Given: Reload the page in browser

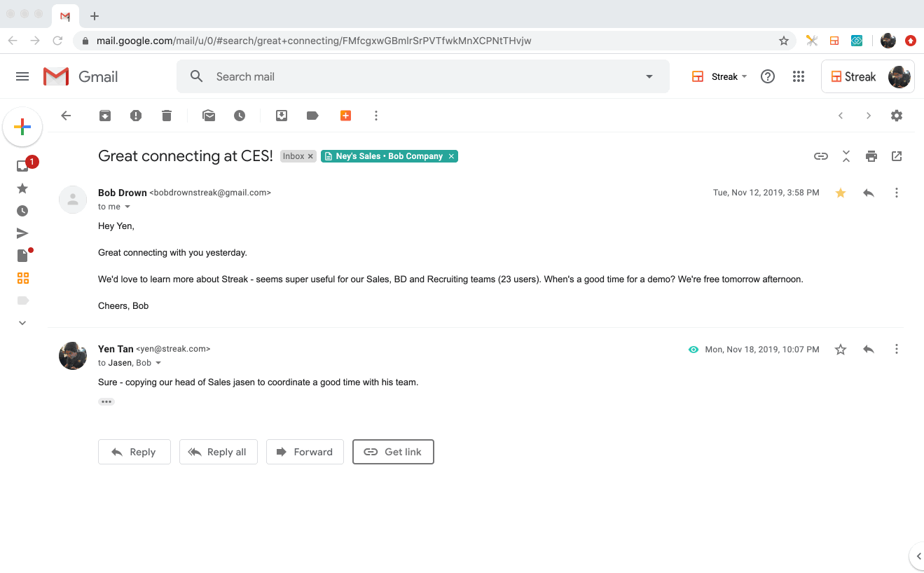Looking at the screenshot, I should coord(57,41).
